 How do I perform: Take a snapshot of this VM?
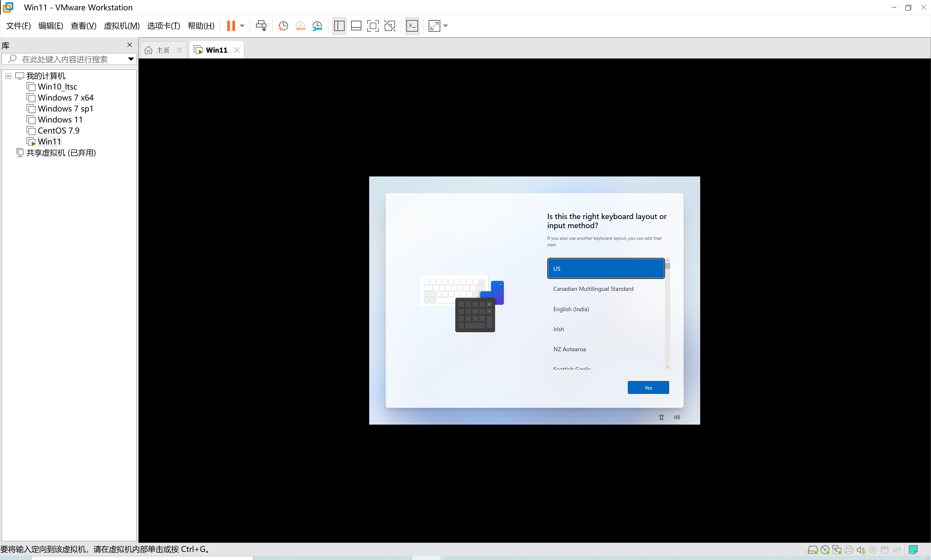coord(283,26)
